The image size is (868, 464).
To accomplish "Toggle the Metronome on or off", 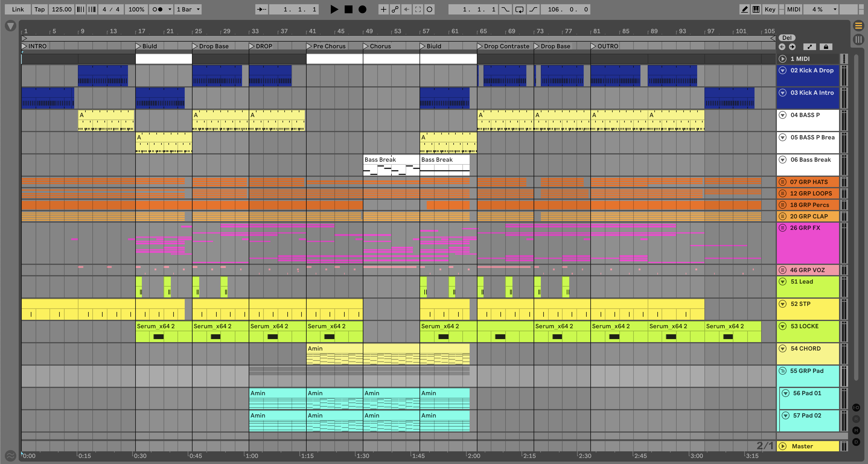I will tap(157, 9).
